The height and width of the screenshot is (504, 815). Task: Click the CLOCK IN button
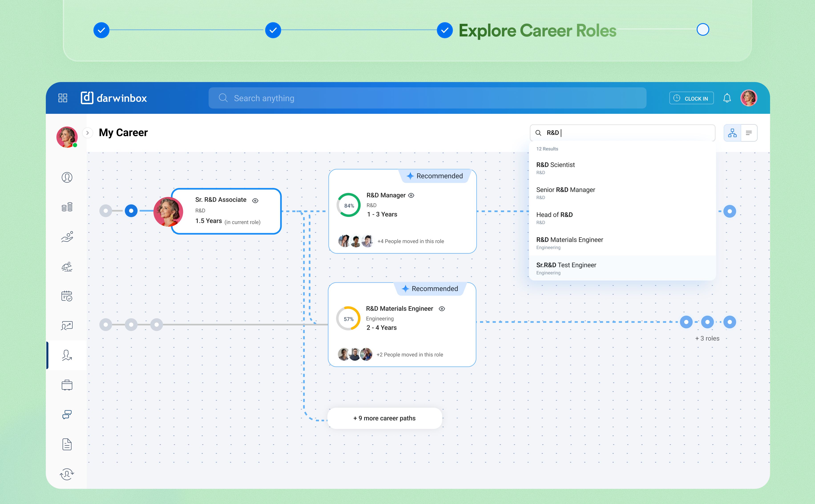[x=691, y=98]
